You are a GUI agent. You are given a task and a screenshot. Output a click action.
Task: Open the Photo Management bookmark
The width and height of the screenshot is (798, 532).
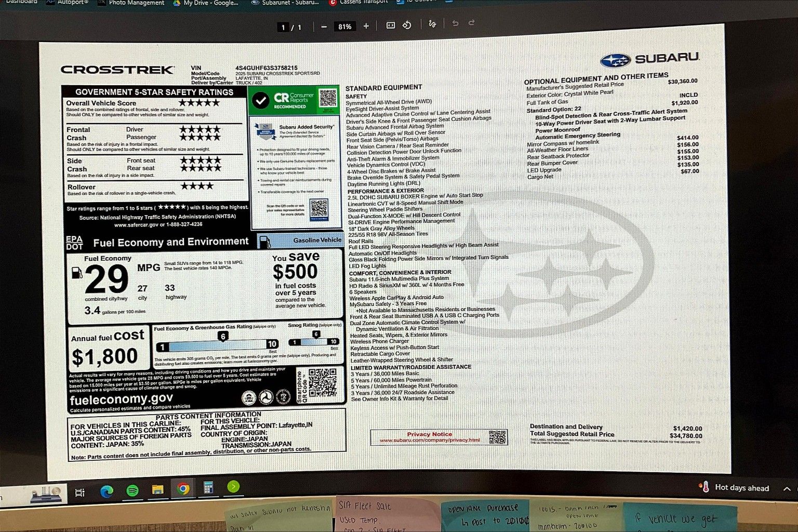click(x=132, y=3)
